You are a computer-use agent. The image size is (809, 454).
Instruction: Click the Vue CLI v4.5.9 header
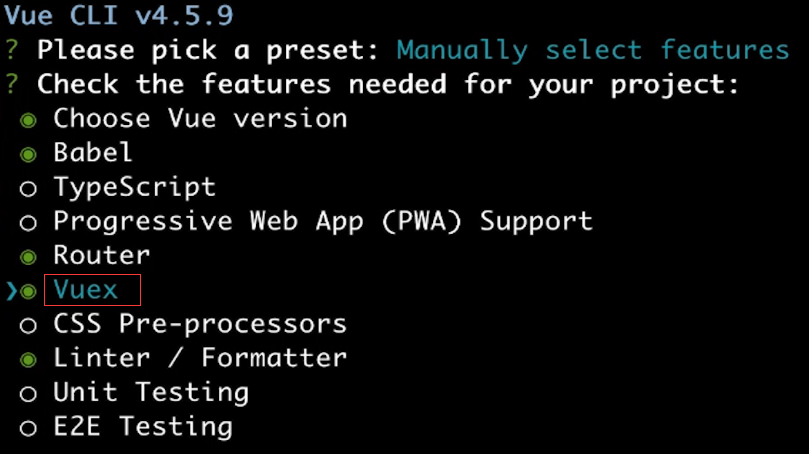click(119, 15)
